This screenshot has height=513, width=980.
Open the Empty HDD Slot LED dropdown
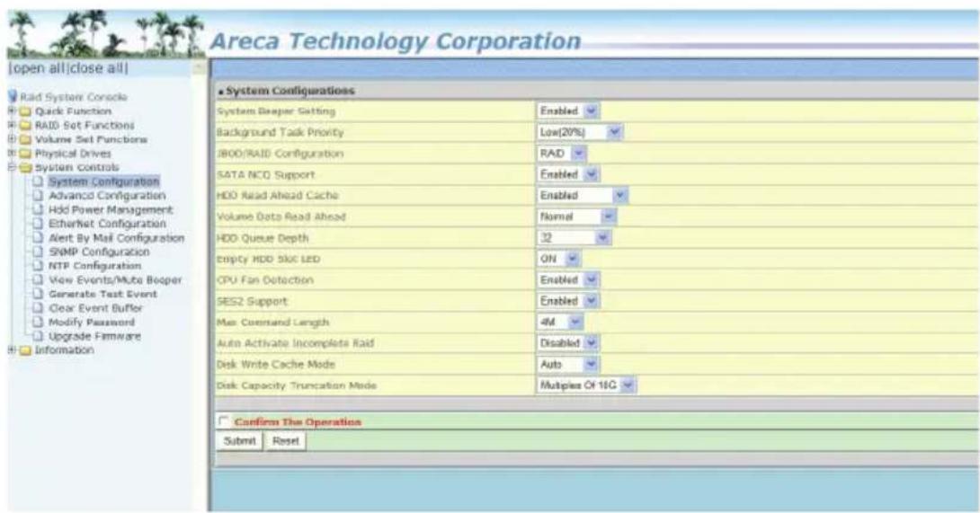[558, 259]
